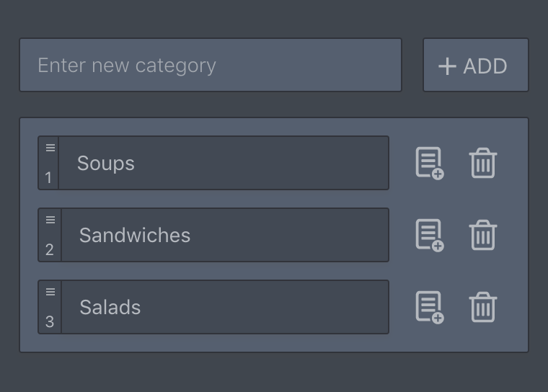Delete the Sandwiches category
Viewport: 548px width, 392px height.
click(482, 236)
